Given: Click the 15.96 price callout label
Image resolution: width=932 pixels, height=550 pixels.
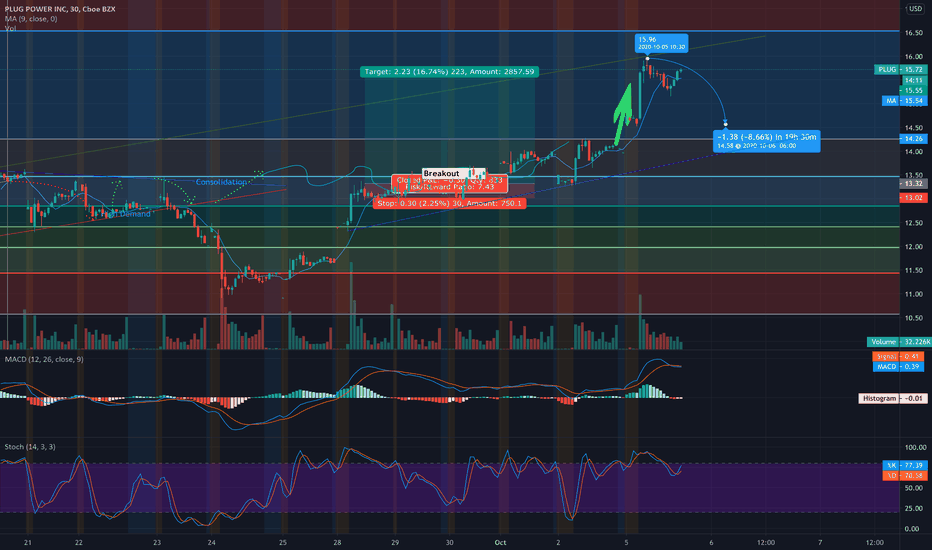Looking at the screenshot, I should tap(661, 43).
